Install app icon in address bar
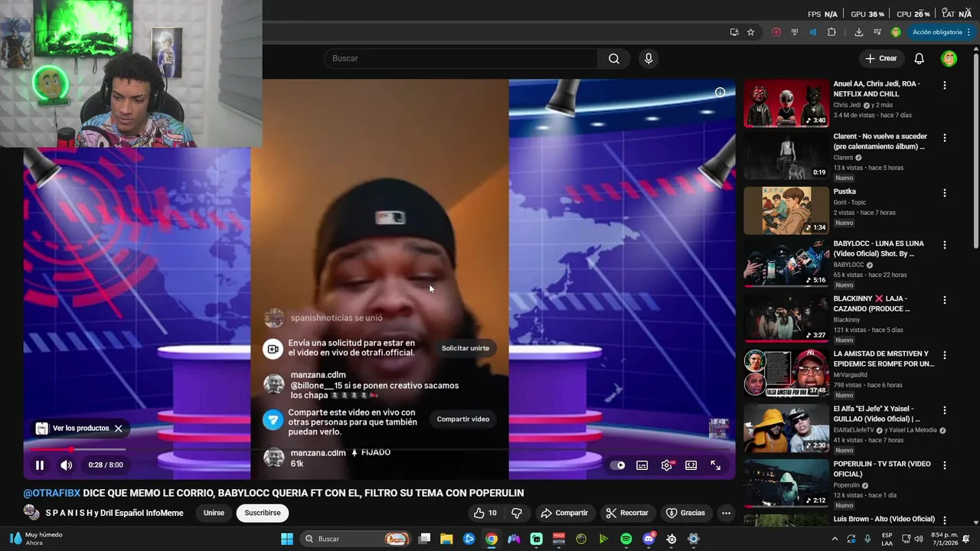980x551 pixels. (734, 32)
